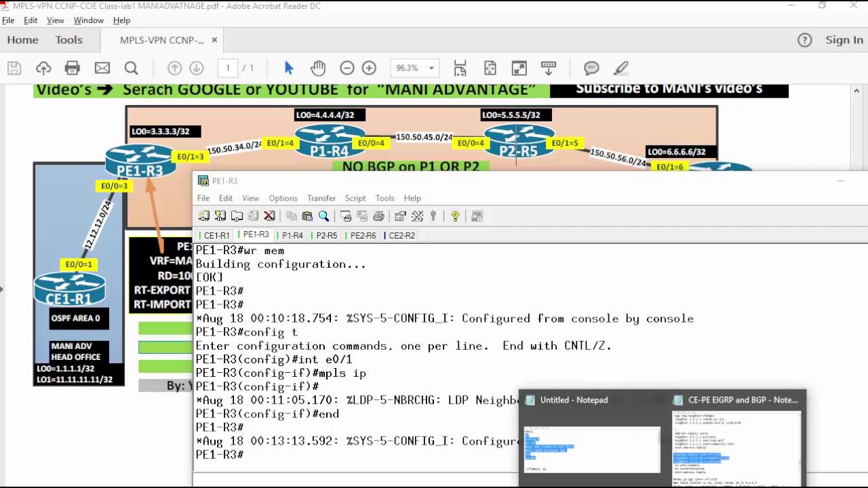Close the MPLS-VPN document tab
Screen dimensions: 868x488
point(214,40)
